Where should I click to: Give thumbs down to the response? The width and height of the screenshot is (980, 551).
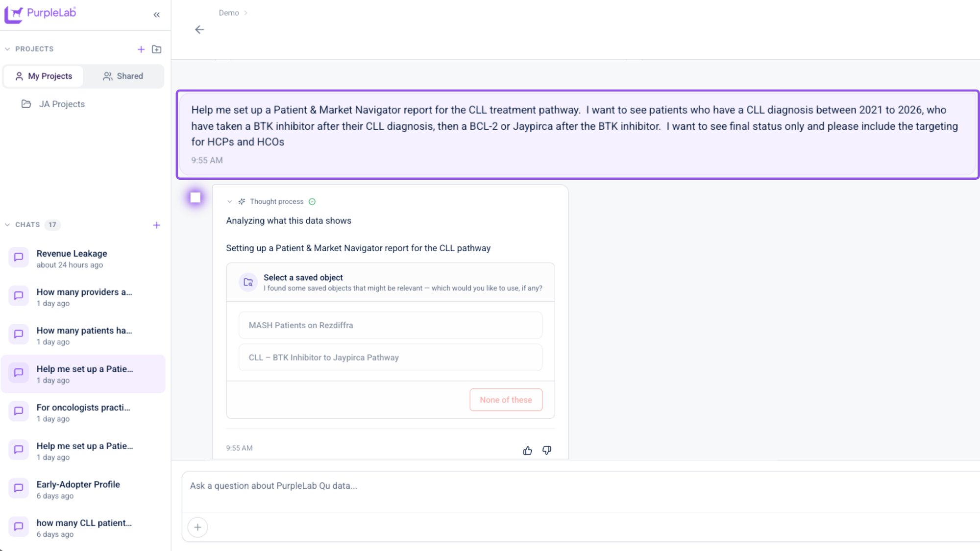click(547, 450)
